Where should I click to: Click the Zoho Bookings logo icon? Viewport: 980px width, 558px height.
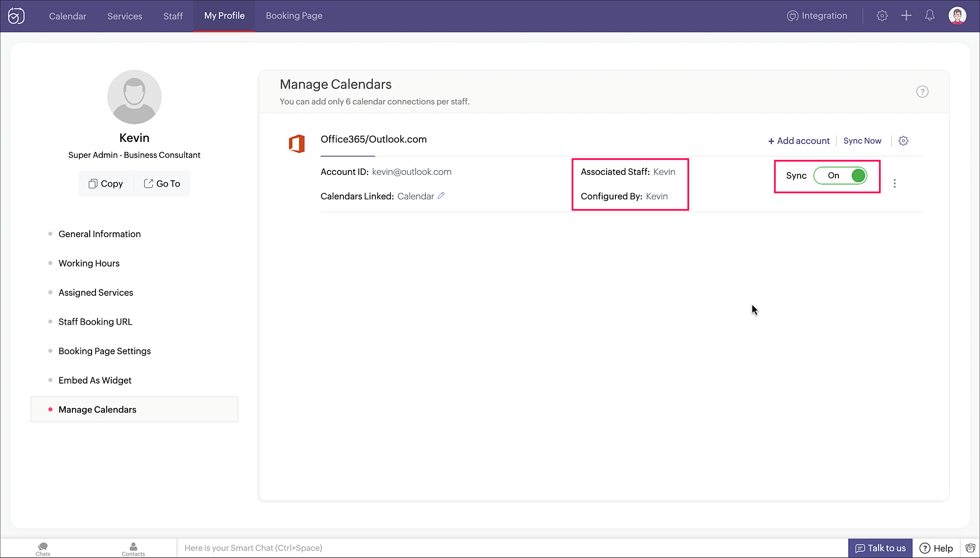pyautogui.click(x=16, y=16)
